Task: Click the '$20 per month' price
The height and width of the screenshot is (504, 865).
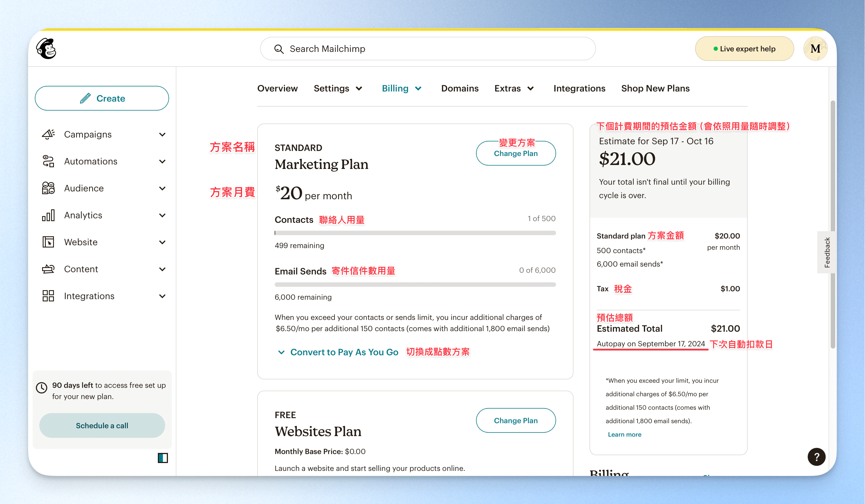Action: coord(313,193)
